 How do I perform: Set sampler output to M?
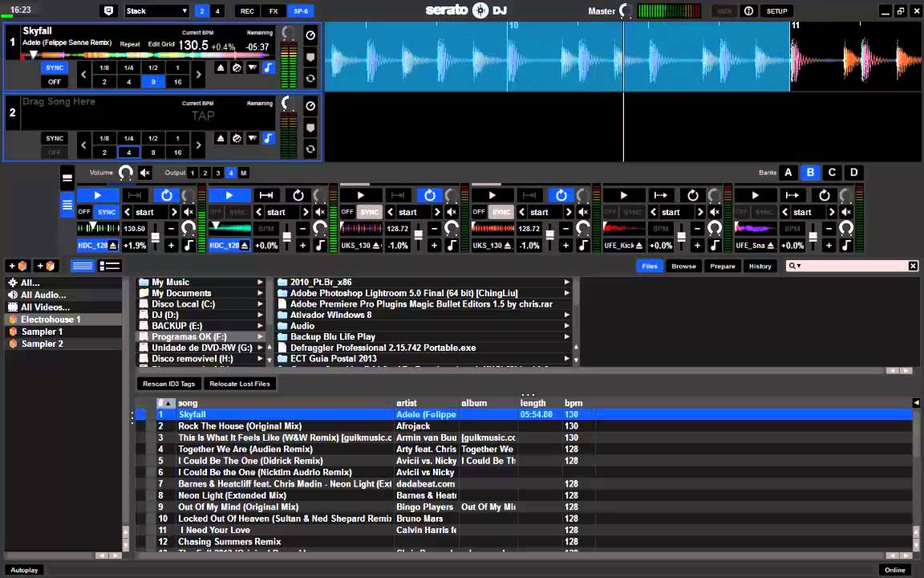243,173
